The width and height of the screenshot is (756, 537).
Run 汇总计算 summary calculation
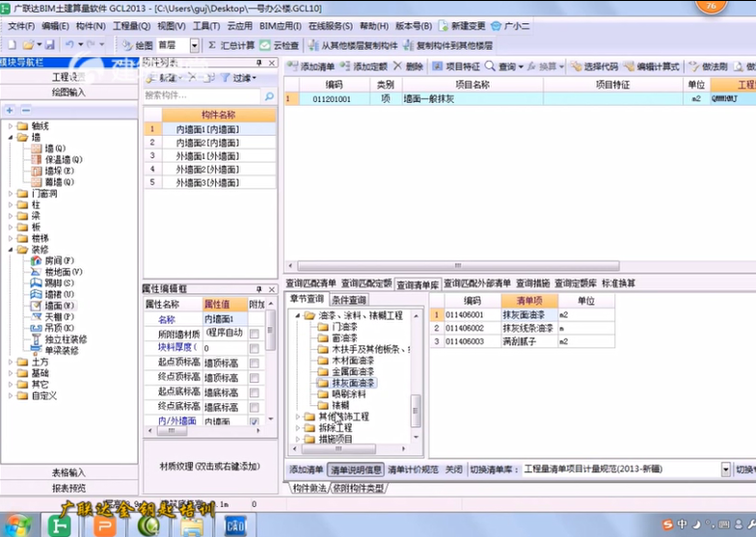click(x=231, y=45)
